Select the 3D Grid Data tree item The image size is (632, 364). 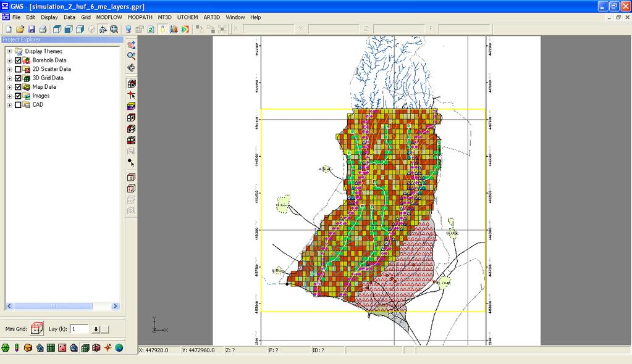[x=48, y=78]
